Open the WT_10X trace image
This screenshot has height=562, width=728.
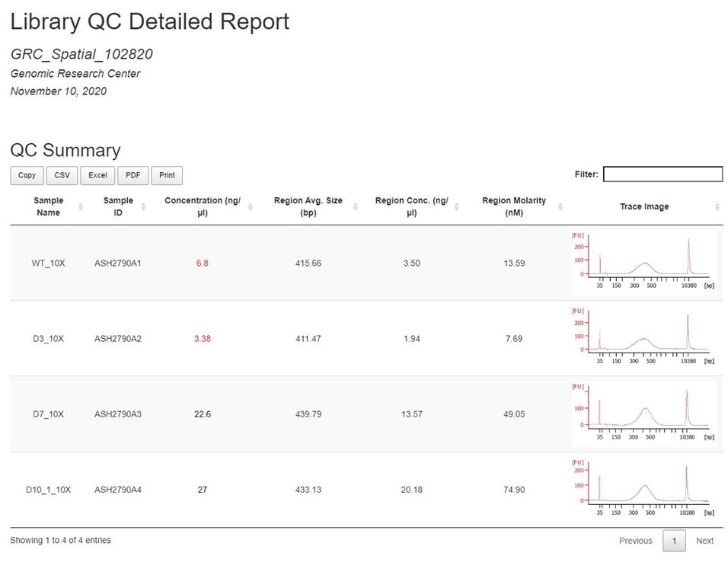click(x=643, y=263)
